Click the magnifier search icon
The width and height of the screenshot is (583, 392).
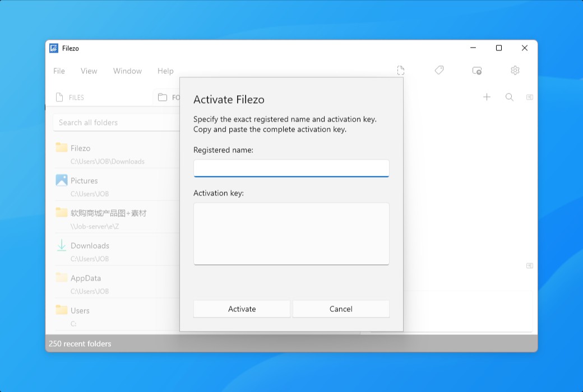point(510,97)
